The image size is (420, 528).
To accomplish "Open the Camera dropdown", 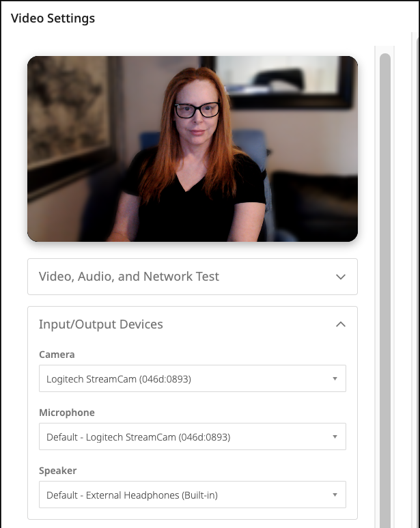I will (x=192, y=378).
